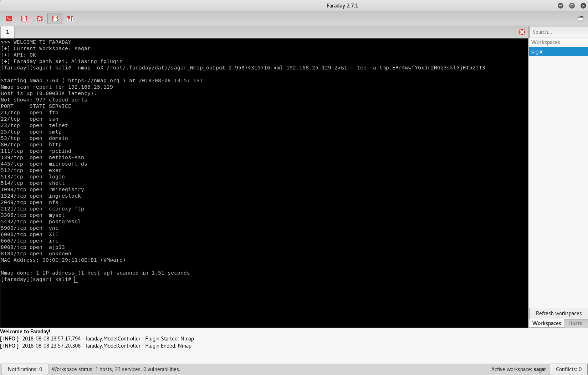Click the 445/tcp microsoft-ds line
The width and height of the screenshot is (588, 375).
(44, 164)
